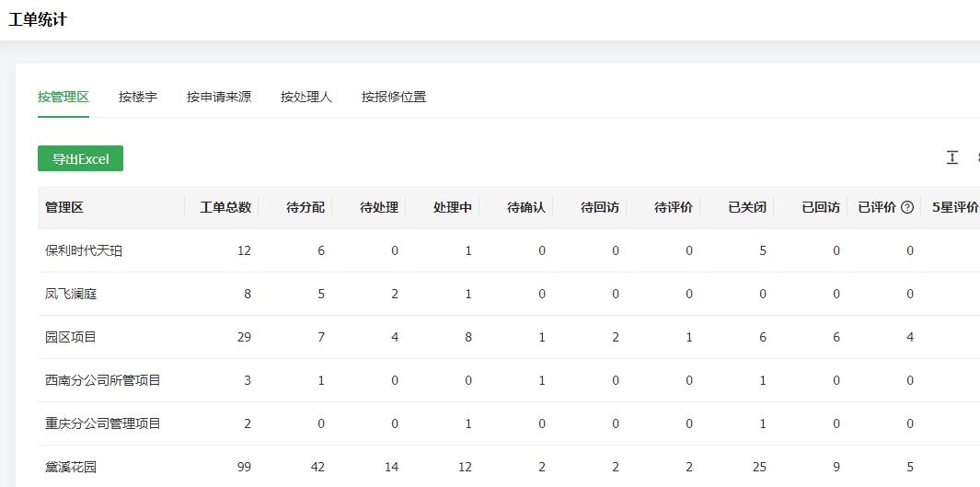The height and width of the screenshot is (487, 980).
Task: Click the 工单总数 column header
Action: [225, 207]
